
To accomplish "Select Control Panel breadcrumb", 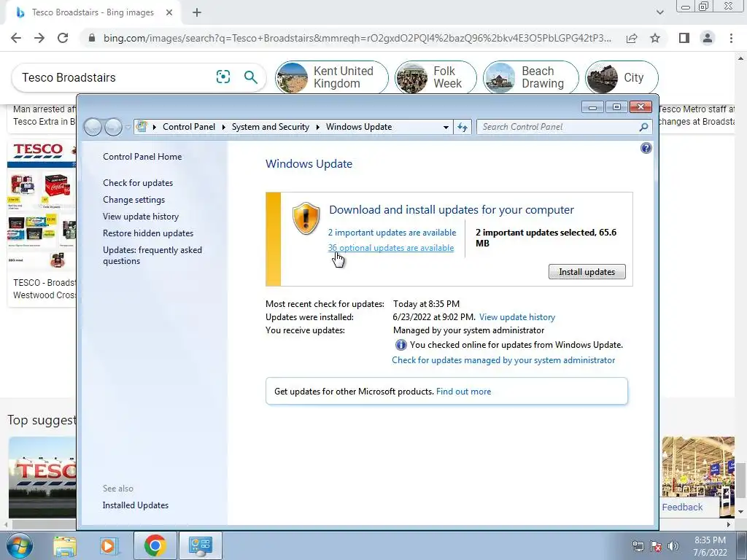I will click(189, 127).
